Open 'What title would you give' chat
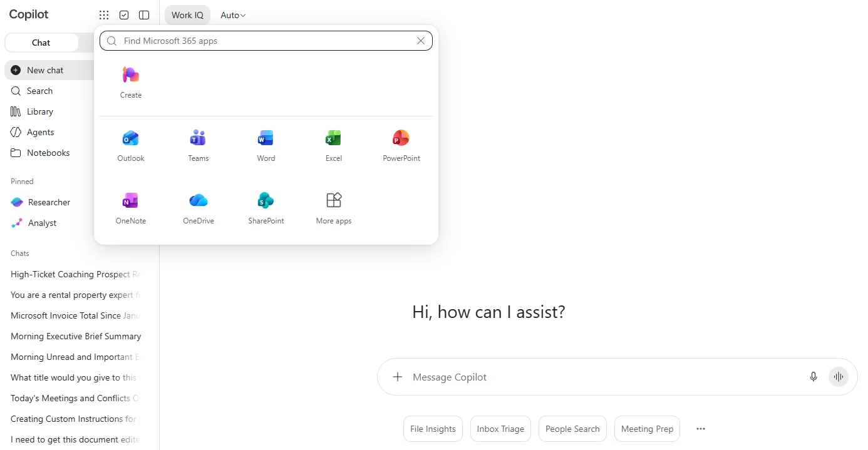 [75, 377]
